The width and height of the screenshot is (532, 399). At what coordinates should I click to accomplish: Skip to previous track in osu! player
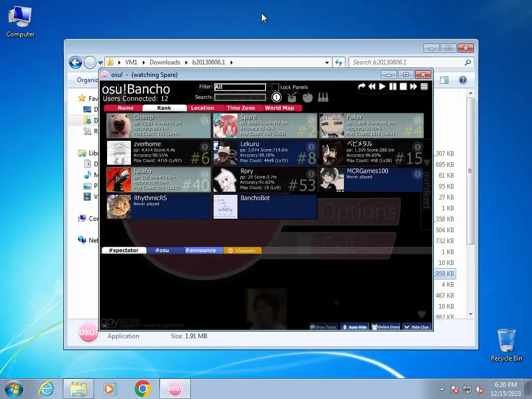372,87
